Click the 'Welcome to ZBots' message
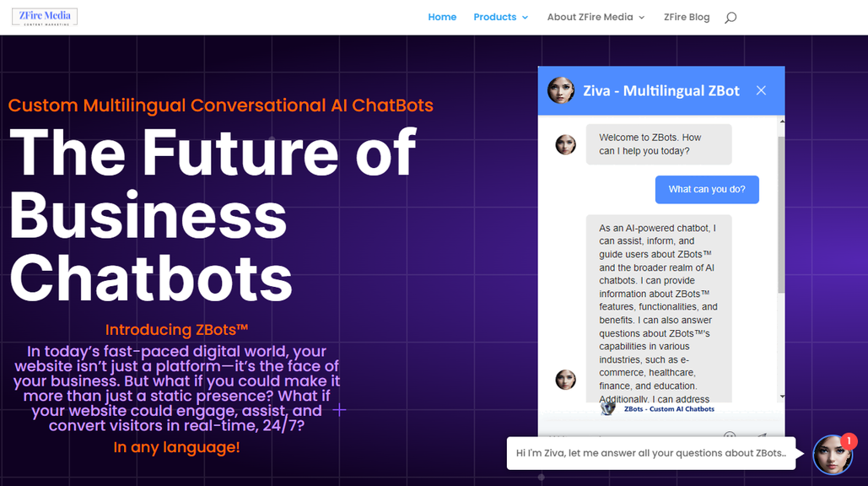Image resolution: width=868 pixels, height=486 pixels. tap(659, 144)
